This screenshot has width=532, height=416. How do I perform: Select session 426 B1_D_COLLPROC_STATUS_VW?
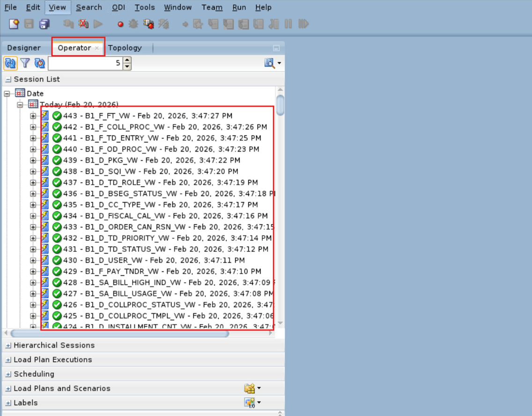[169, 305]
